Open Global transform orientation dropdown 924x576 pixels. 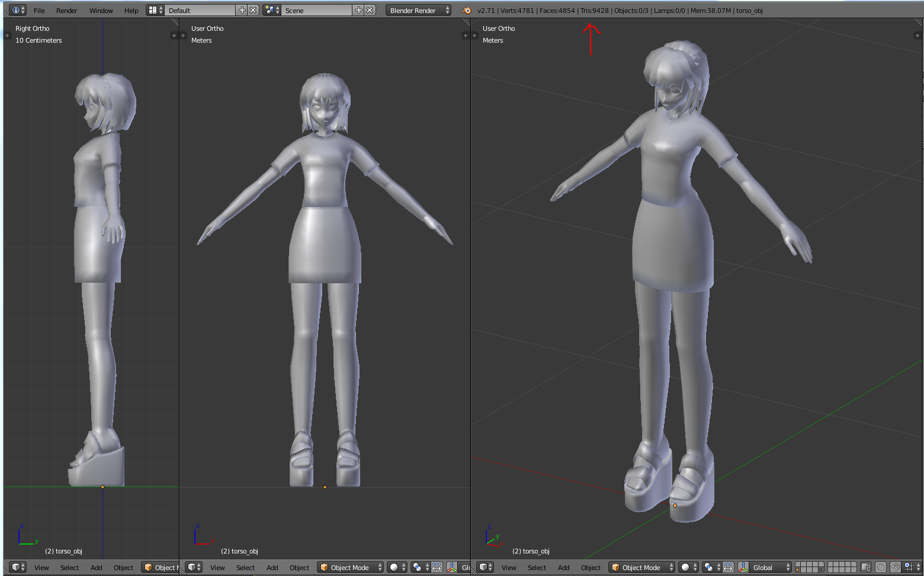pyautogui.click(x=771, y=567)
